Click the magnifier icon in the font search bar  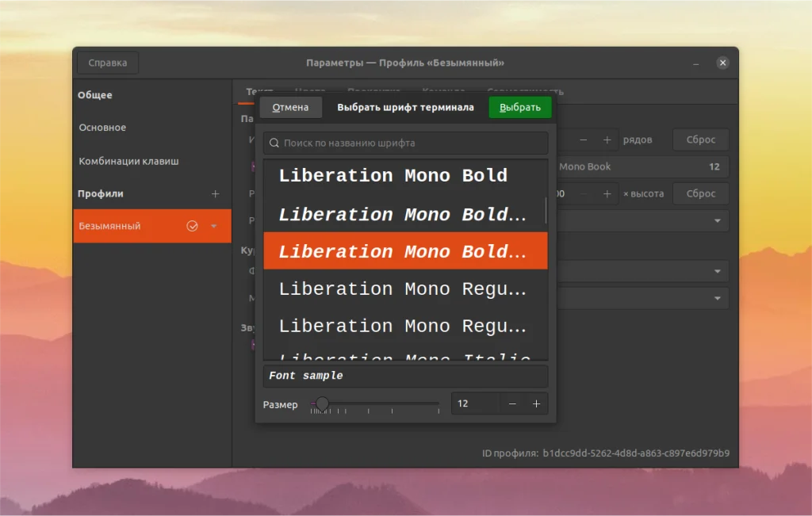(x=273, y=143)
